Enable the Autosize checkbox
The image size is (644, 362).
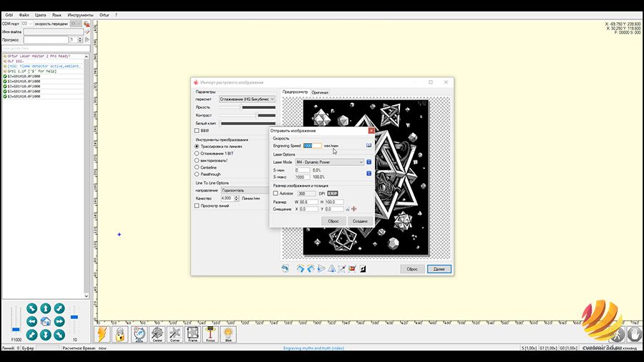275,193
